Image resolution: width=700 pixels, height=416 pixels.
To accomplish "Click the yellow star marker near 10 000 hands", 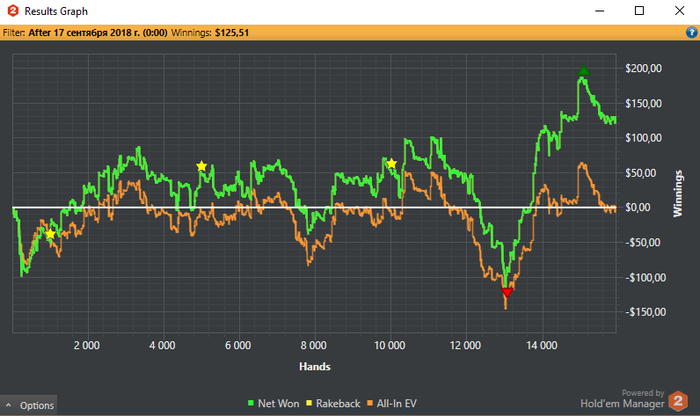I will tap(391, 163).
